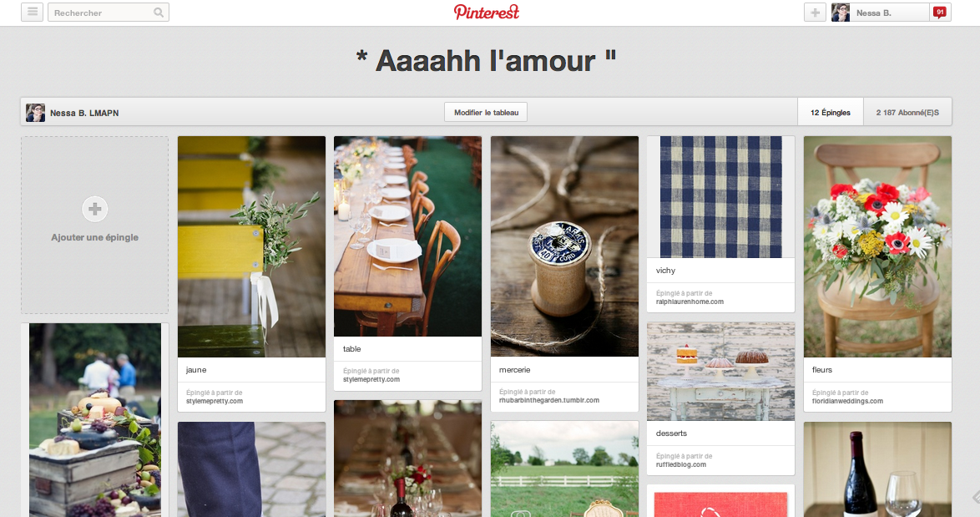Viewport: 980px width, 517px height.
Task: Open the fleurs bouquet on chair pin
Action: (x=877, y=246)
